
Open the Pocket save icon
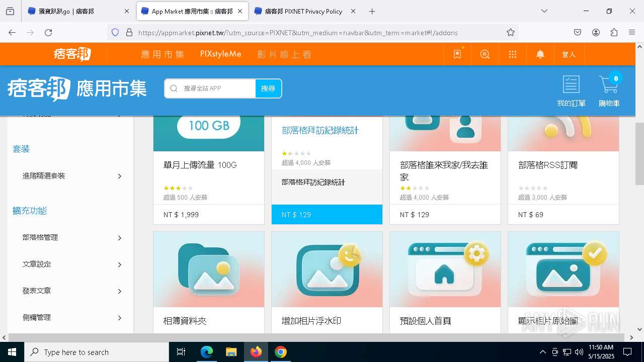coord(578,32)
